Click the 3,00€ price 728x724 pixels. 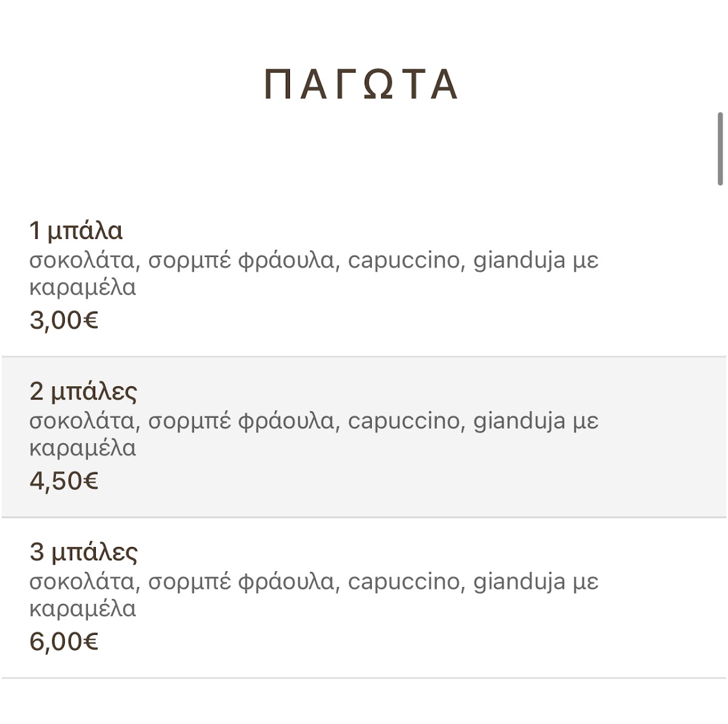pyautogui.click(x=64, y=320)
